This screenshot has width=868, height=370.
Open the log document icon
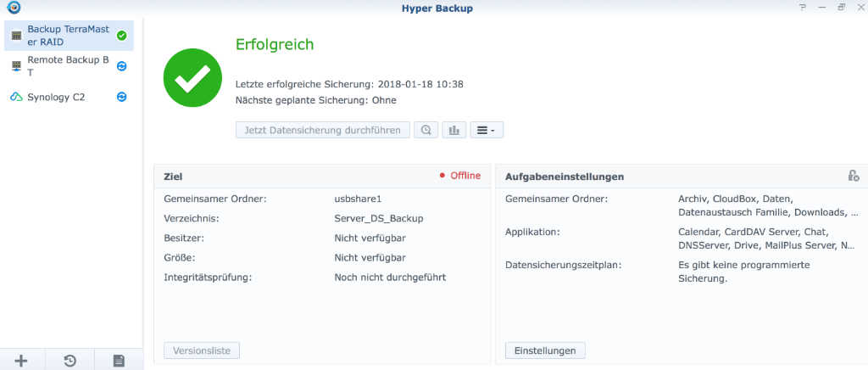119,361
